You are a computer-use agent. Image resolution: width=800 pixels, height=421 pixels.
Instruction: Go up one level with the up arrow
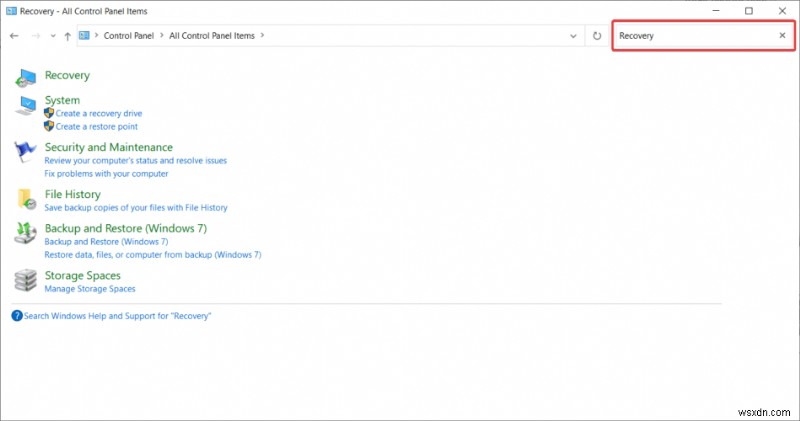pyautogui.click(x=67, y=36)
